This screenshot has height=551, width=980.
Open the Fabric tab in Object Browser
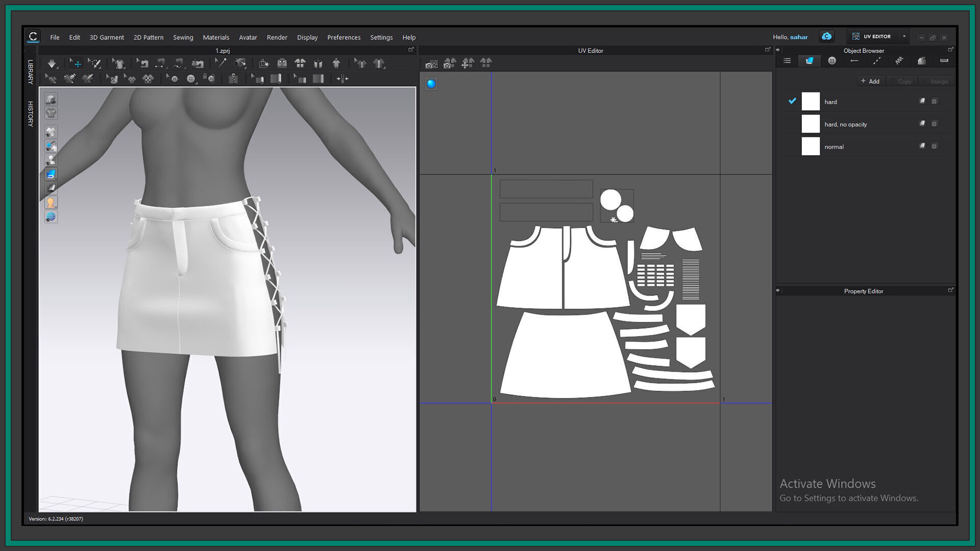click(x=810, y=61)
